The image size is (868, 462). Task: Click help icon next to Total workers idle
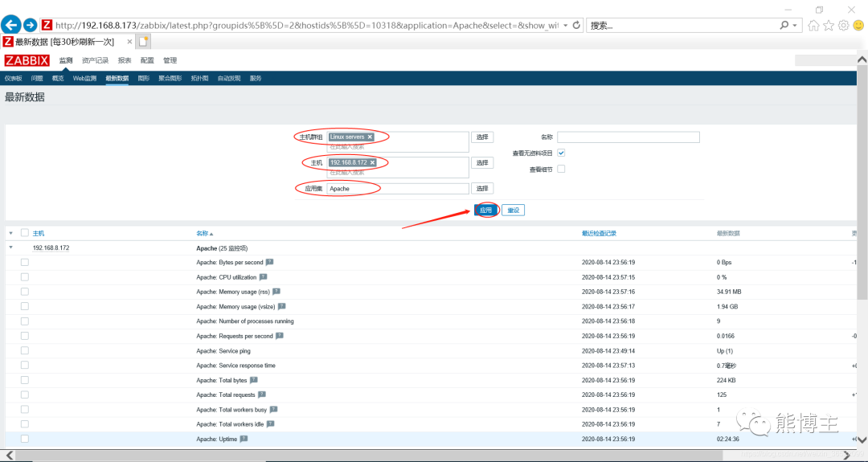tap(270, 423)
